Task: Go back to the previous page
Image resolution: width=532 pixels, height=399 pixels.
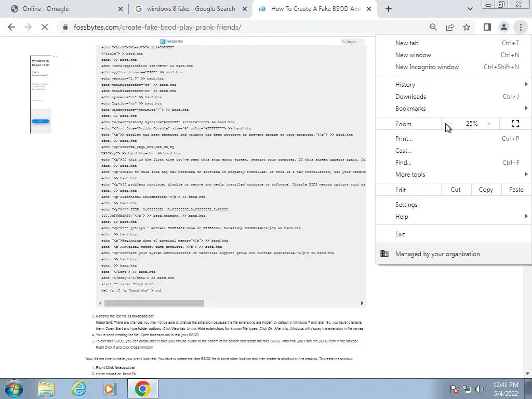Action: coord(11,27)
